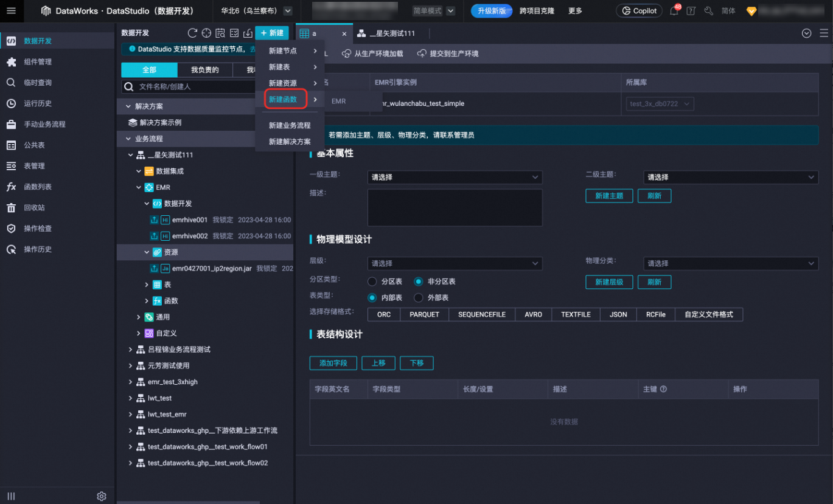Choose TEXTFILE storage format
This screenshot has width=833, height=504.
(x=576, y=314)
